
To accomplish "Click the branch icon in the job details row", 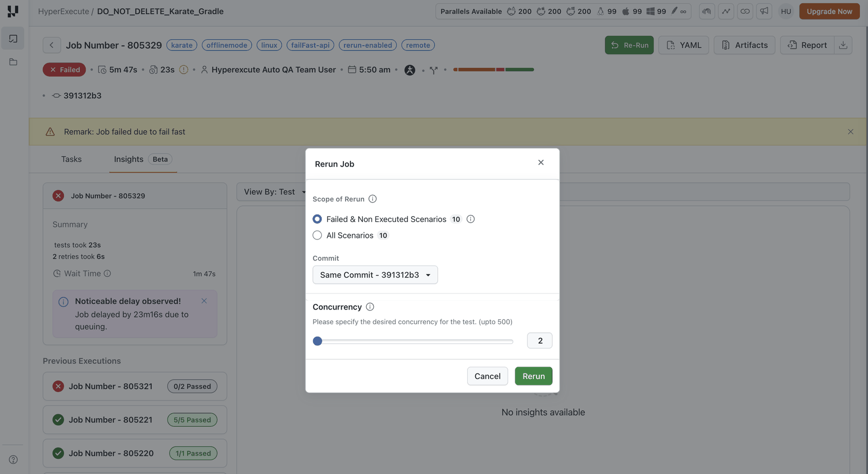I will click(433, 70).
